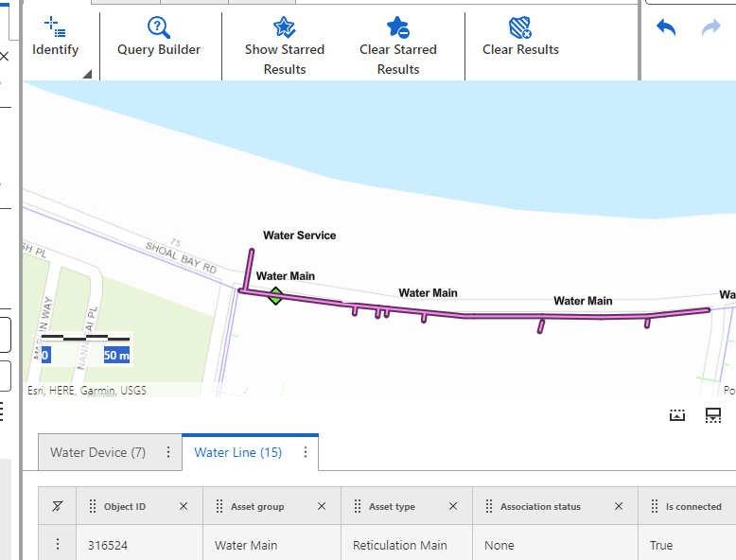Click the redo arrow
Image resolution: width=736 pixels, height=560 pixels.
pos(711,28)
